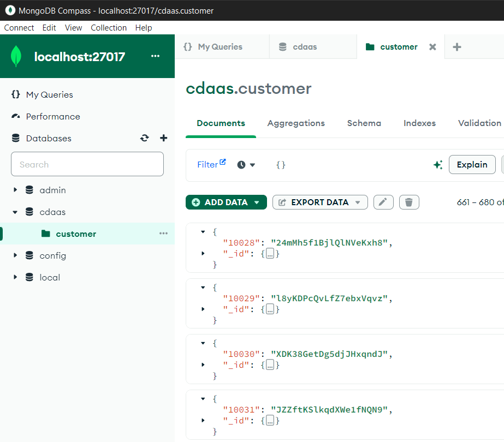Screen dimensions: 504x442
Task: Open the Collection menu
Action: pos(109,28)
